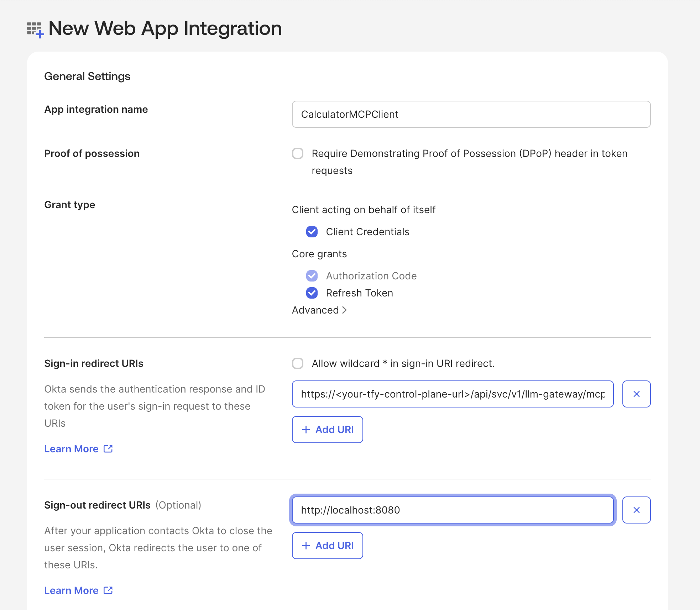The image size is (700, 610).
Task: Focus the localhost:8080 sign-out URI input
Action: [453, 510]
